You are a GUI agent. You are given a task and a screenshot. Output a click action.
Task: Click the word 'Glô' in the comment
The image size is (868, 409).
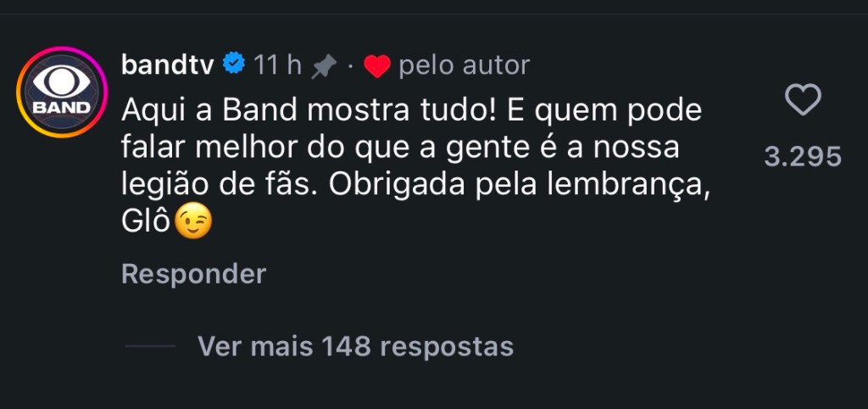tap(147, 223)
